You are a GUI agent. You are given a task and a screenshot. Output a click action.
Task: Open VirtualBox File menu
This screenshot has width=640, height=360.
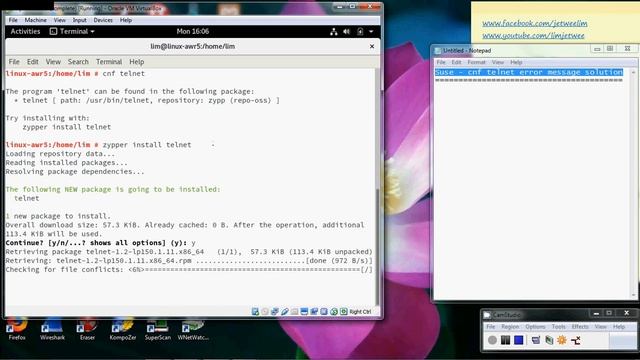tap(13, 20)
